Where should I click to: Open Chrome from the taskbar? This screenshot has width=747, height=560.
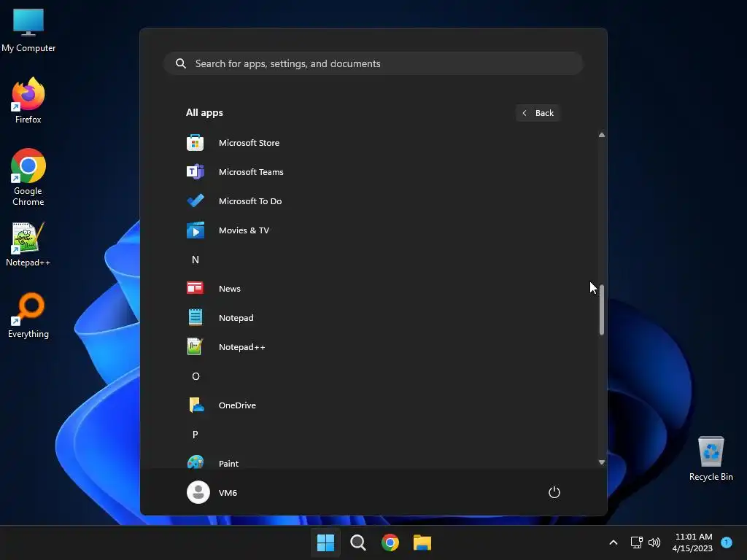[390, 542]
